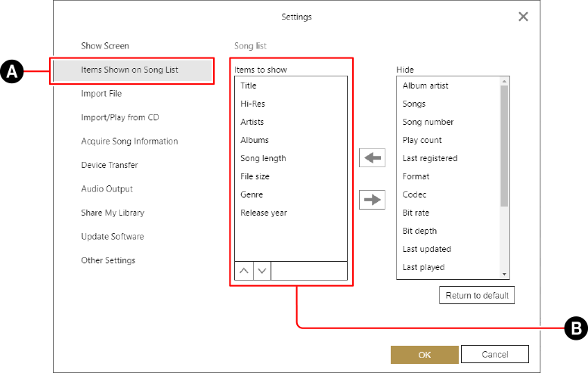Screen dimensions: 588x373
Task: Close the Settings dialog with X
Action: [x=523, y=17]
